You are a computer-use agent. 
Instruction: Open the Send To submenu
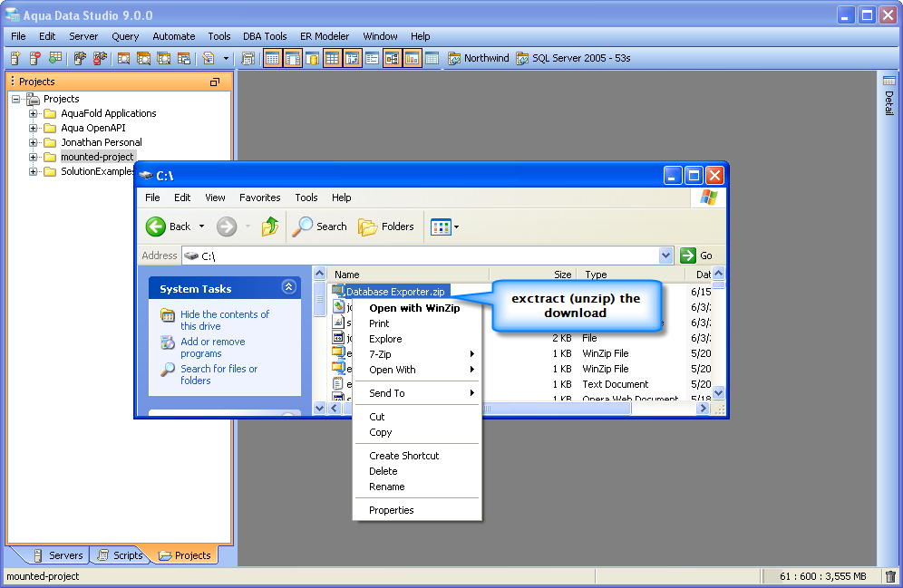(x=417, y=393)
